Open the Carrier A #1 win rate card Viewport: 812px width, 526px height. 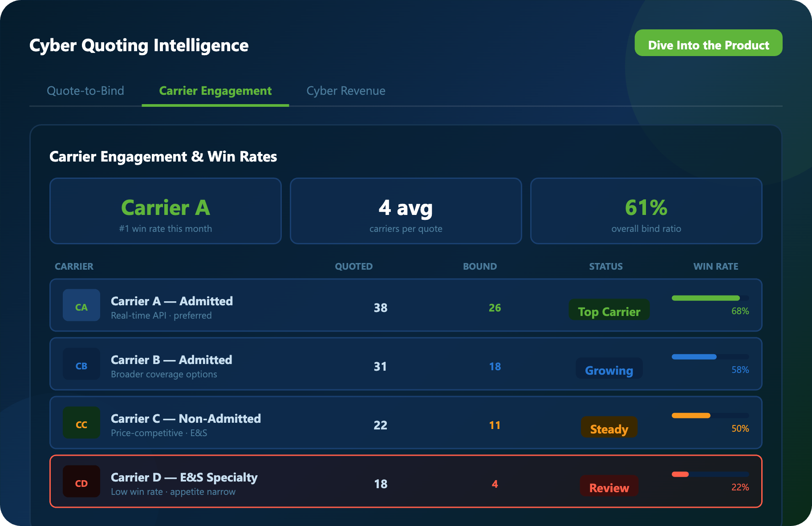point(166,211)
